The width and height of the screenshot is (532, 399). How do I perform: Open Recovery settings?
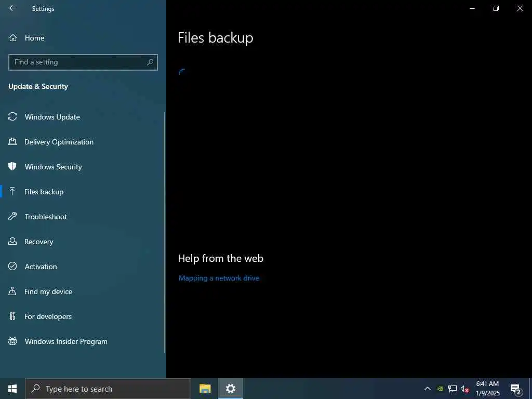(x=83, y=242)
